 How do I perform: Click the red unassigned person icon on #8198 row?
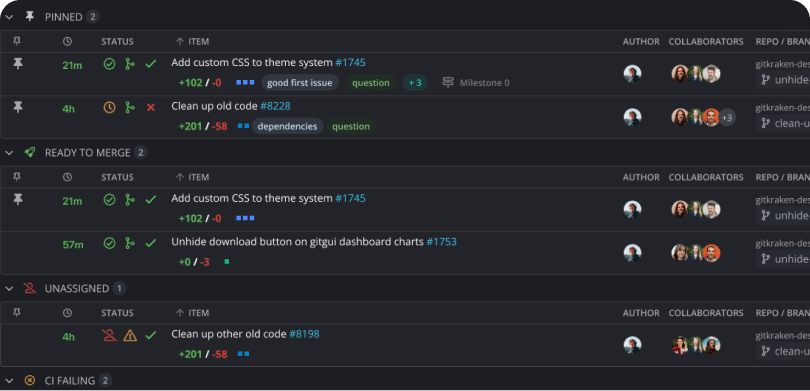110,336
